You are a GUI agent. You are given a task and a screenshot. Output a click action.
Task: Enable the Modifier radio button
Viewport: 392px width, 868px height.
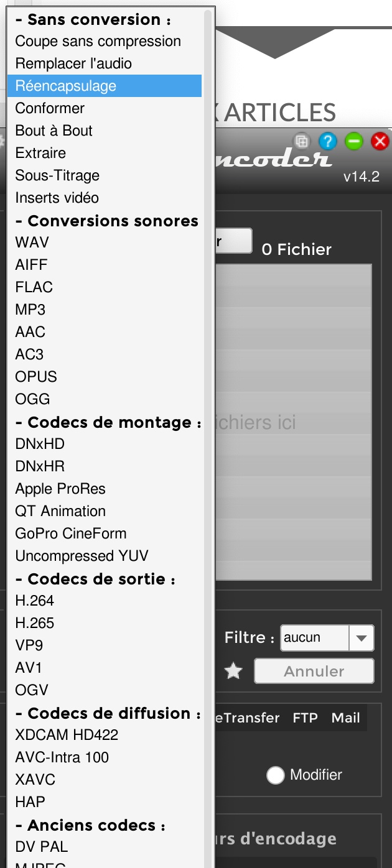[x=275, y=775]
